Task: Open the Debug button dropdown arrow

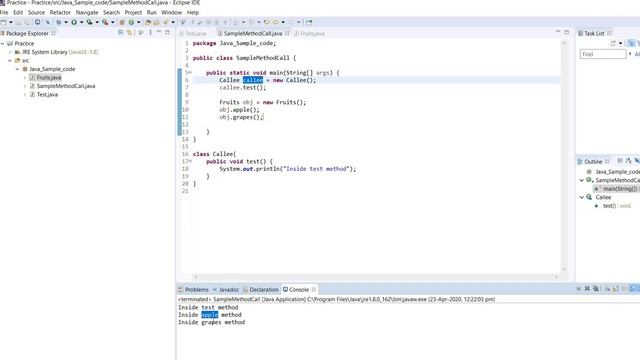Action: point(66,22)
